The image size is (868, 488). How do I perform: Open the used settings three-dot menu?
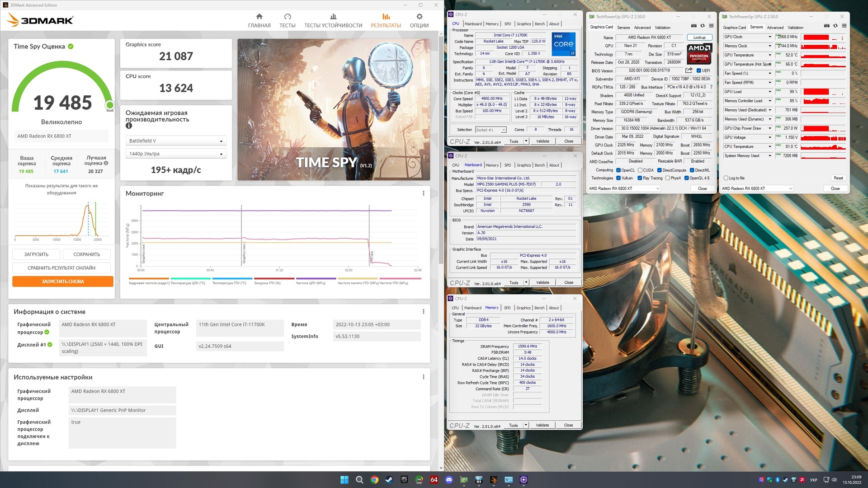(x=423, y=377)
